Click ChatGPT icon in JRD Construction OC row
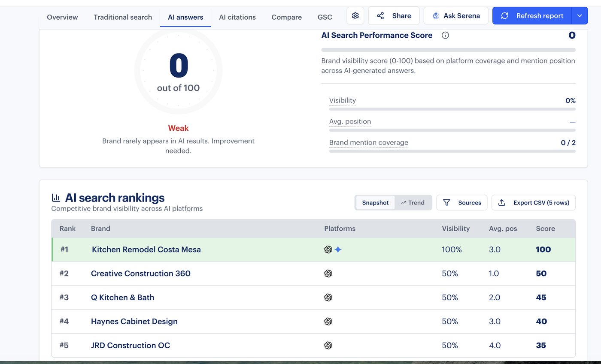 click(x=328, y=346)
